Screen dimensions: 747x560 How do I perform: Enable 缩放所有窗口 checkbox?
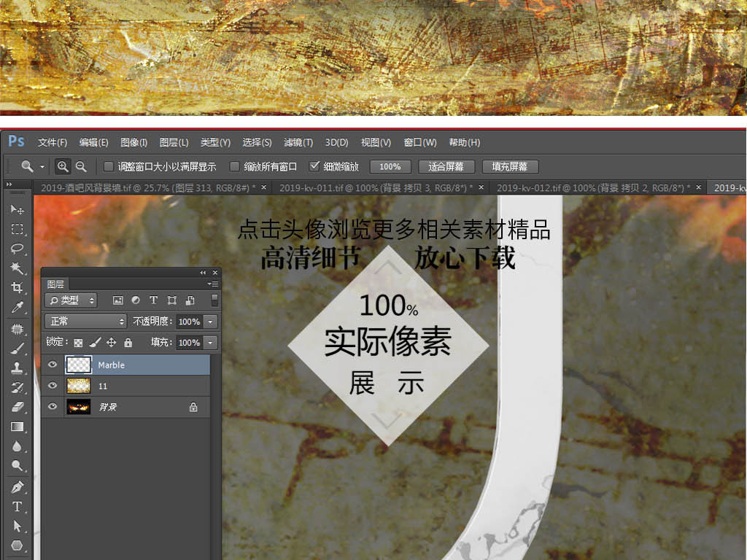[234, 167]
